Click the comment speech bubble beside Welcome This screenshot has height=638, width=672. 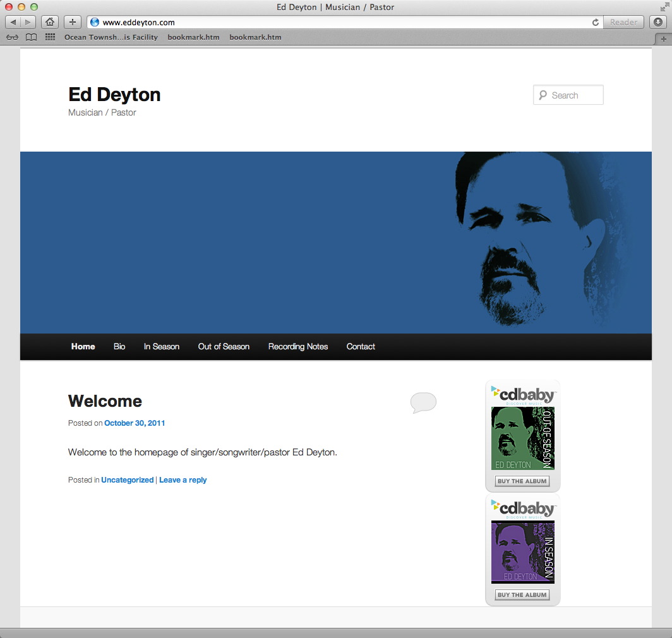pos(423,402)
